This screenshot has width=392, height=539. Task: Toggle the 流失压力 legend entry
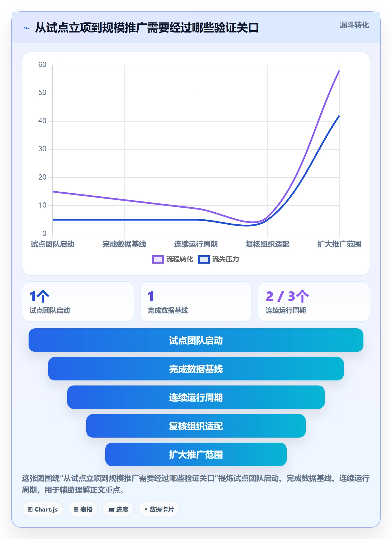coord(218,259)
